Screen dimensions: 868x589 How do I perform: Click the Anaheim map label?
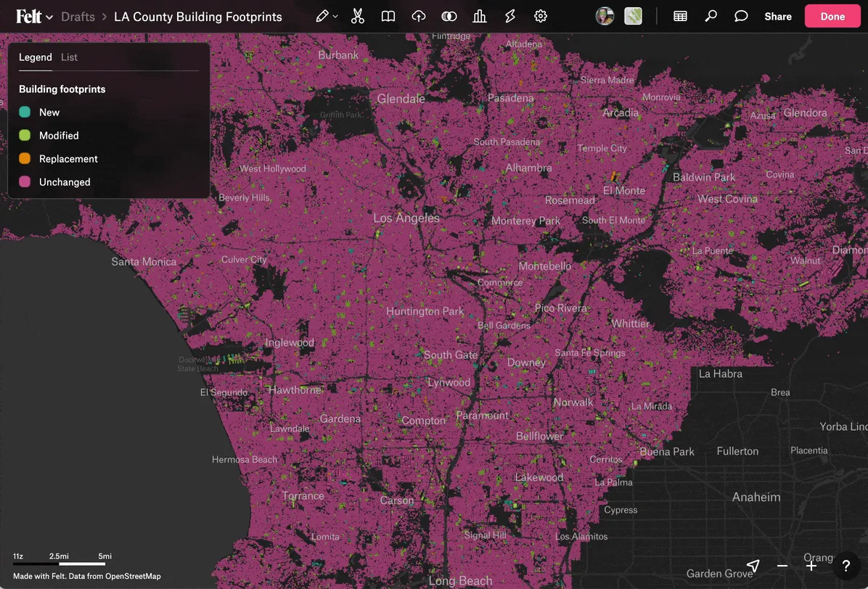click(x=756, y=497)
